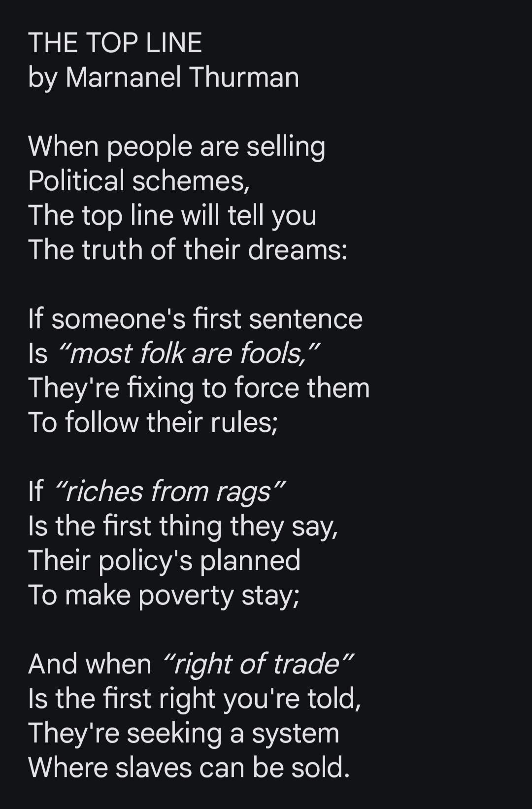Tap the line "The truth of their dreams:"

click(188, 250)
